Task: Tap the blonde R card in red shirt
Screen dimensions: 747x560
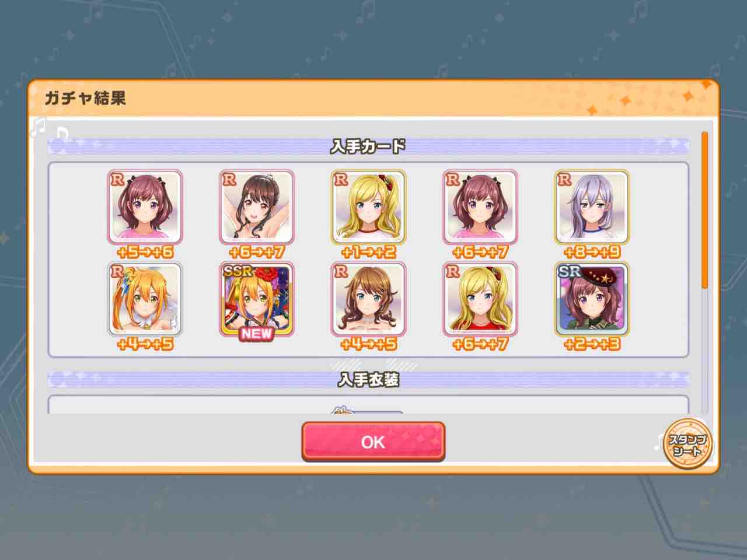Action: click(x=480, y=300)
